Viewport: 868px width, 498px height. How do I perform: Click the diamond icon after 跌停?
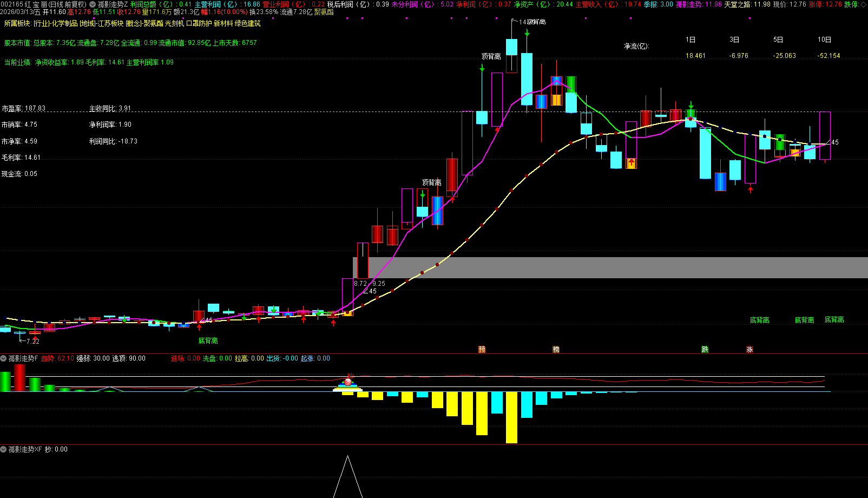[x=864, y=4]
